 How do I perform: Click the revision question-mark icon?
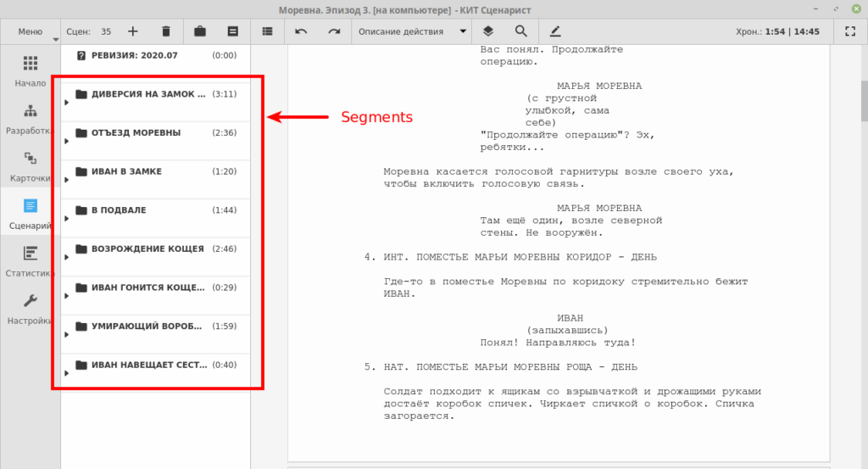(81, 55)
